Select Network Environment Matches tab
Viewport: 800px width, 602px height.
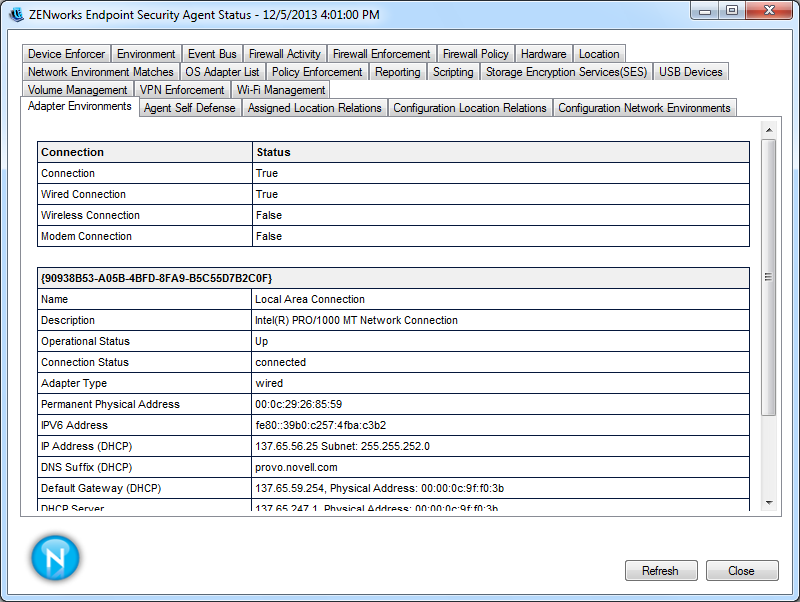click(x=101, y=72)
